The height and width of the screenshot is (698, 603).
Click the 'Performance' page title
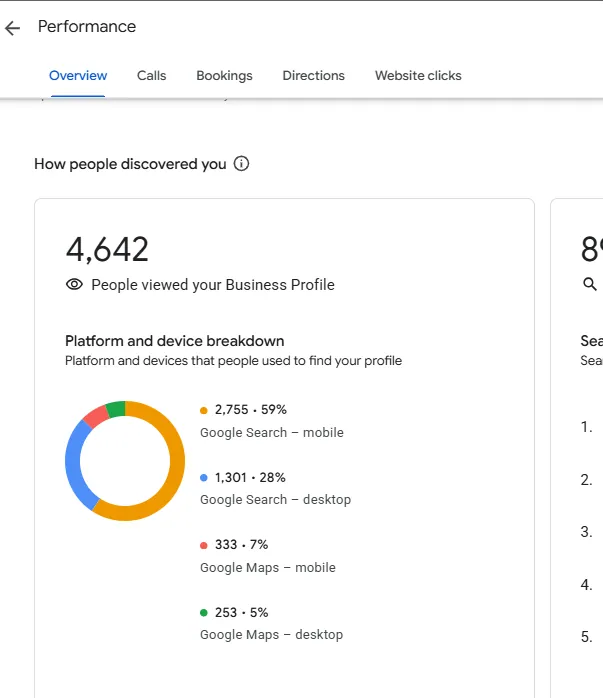[x=87, y=27]
